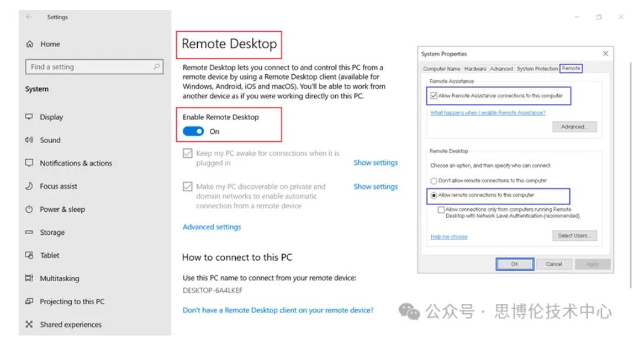The height and width of the screenshot is (350, 644).
Task: Open Power & sleep settings icon
Action: 29,209
